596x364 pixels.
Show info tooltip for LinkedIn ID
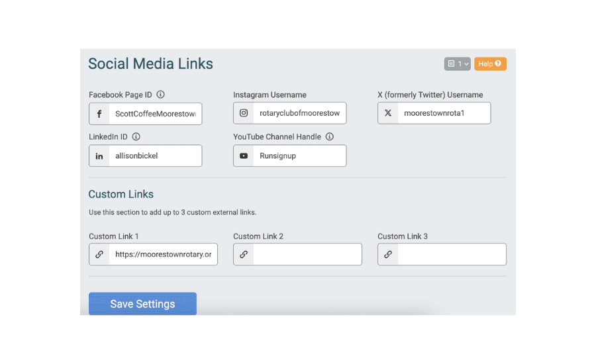coord(136,137)
